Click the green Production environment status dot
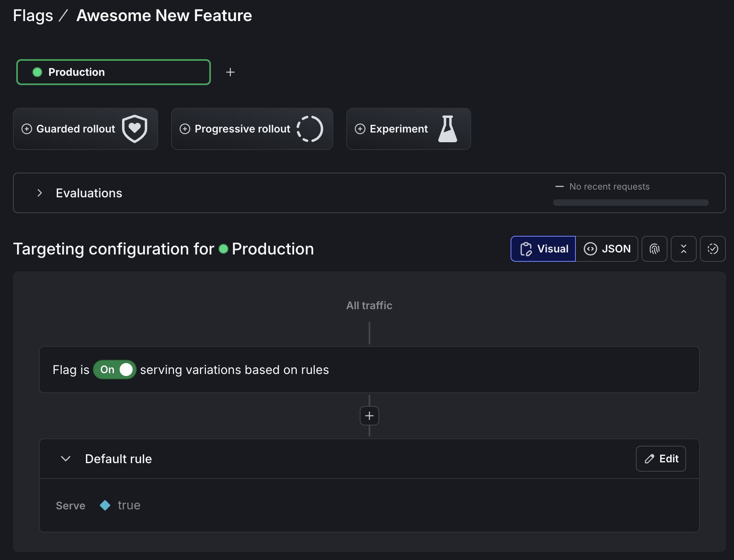 38,72
